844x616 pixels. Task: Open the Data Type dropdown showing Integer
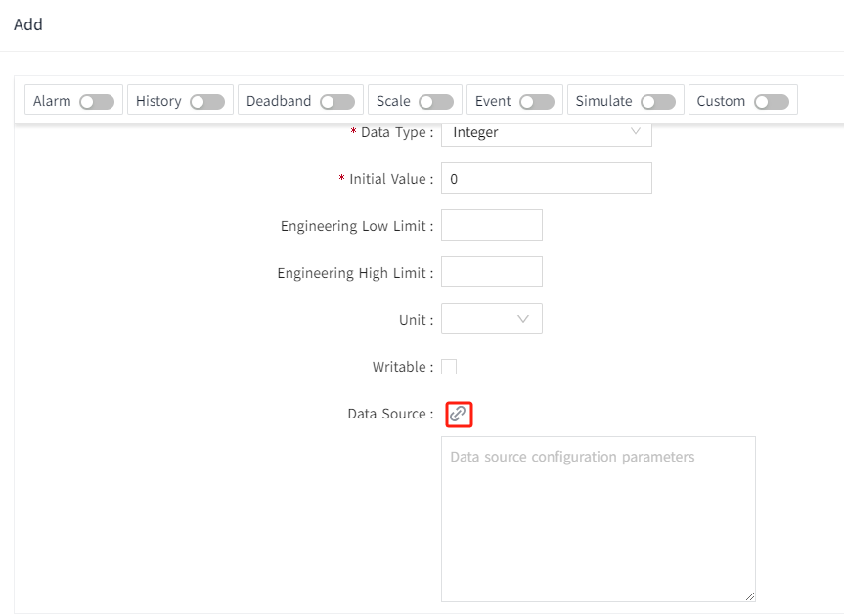pyautogui.click(x=546, y=133)
